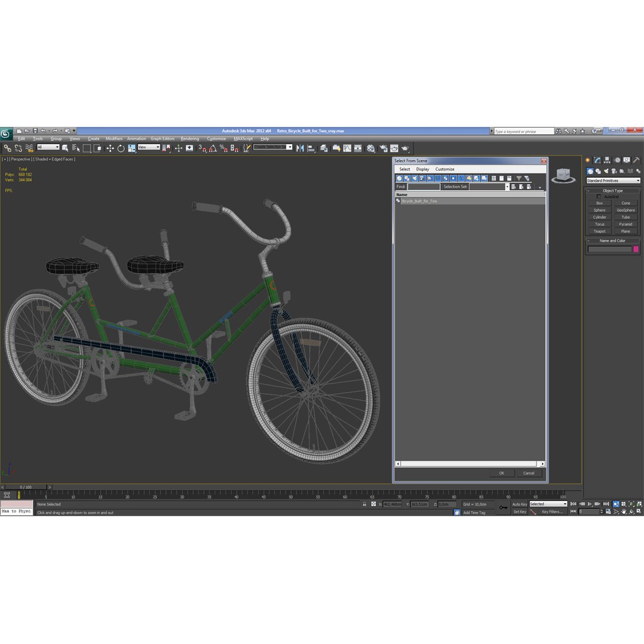Viewport: 644px width, 644px height.
Task: Click Undo in quick access toolbar
Action: click(43, 131)
